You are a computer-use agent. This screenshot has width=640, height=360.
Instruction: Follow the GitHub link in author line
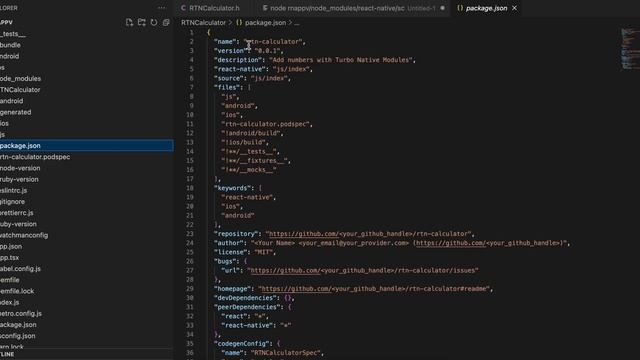pyautogui.click(x=450, y=243)
